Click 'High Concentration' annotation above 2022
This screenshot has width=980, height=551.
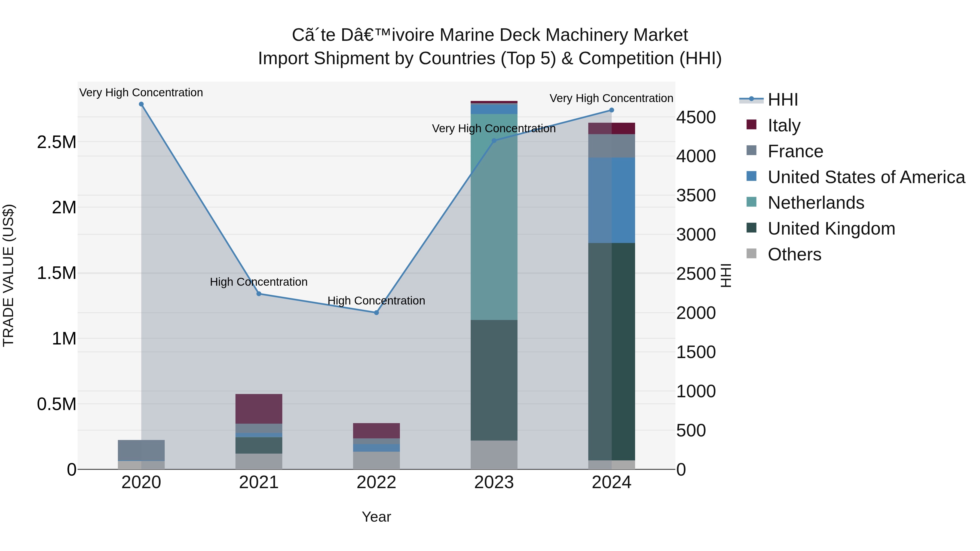[x=376, y=300]
